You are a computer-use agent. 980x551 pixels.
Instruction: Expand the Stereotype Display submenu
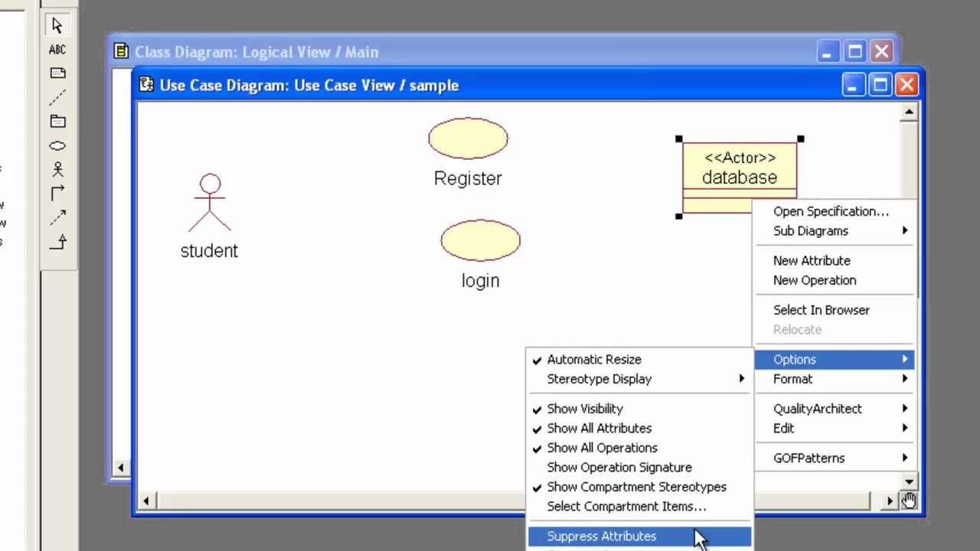click(639, 379)
